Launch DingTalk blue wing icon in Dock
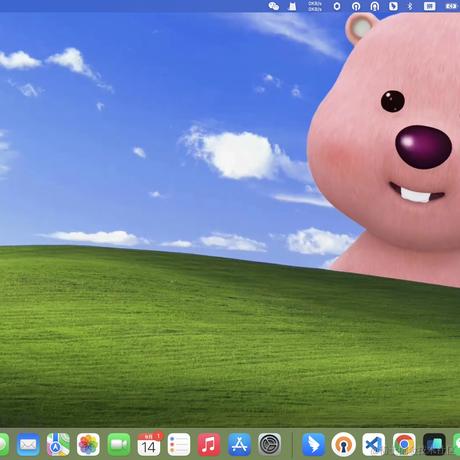Image resolution: width=460 pixels, height=460 pixels. point(313,444)
